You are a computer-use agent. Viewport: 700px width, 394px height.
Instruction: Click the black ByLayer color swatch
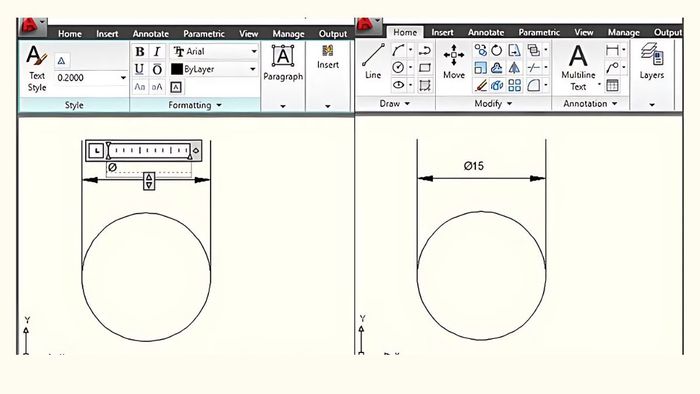click(x=177, y=69)
